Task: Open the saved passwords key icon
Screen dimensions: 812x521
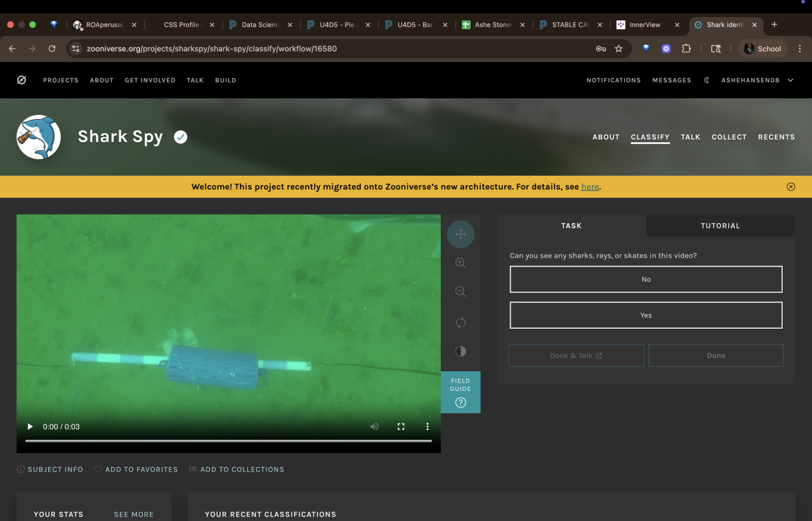Action: point(601,49)
